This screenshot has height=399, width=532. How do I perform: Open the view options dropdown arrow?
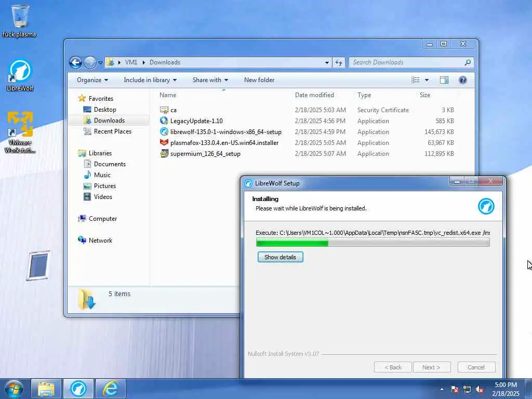coord(427,80)
